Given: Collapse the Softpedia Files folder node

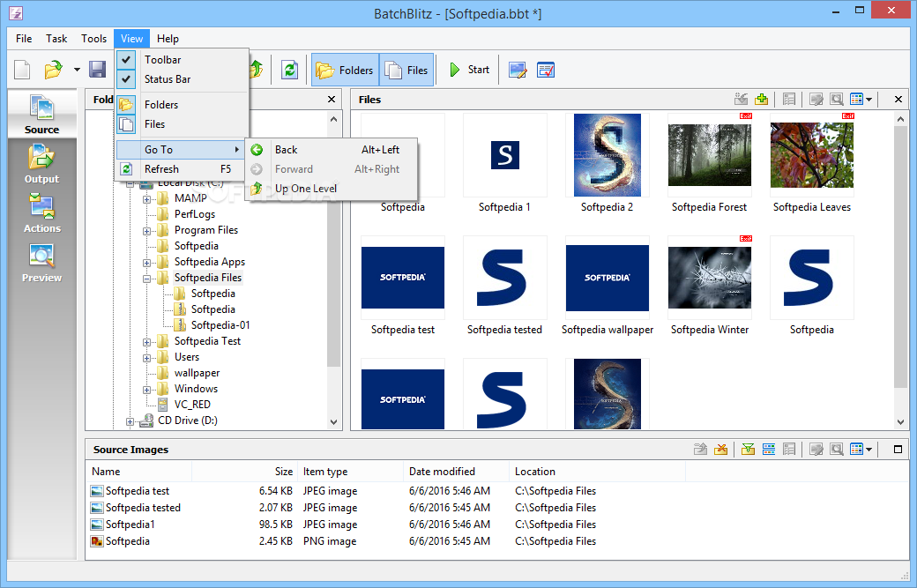Looking at the screenshot, I should 146,279.
